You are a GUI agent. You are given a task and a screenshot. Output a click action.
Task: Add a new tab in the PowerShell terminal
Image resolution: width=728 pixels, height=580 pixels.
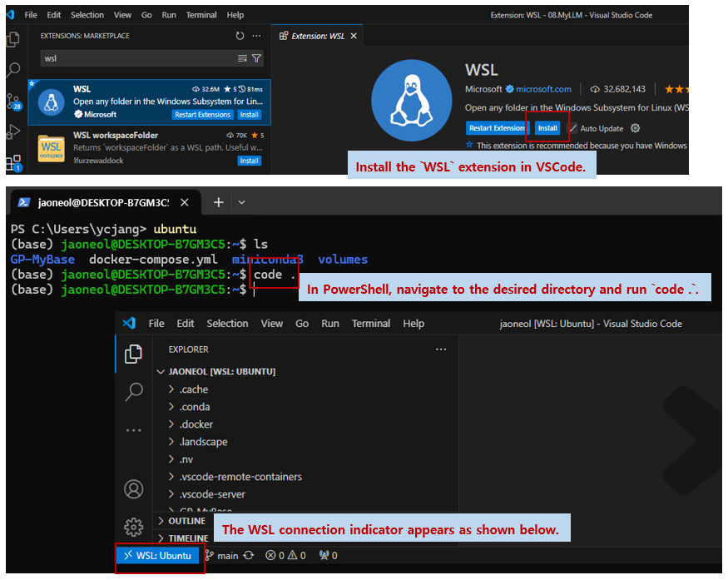click(x=218, y=202)
